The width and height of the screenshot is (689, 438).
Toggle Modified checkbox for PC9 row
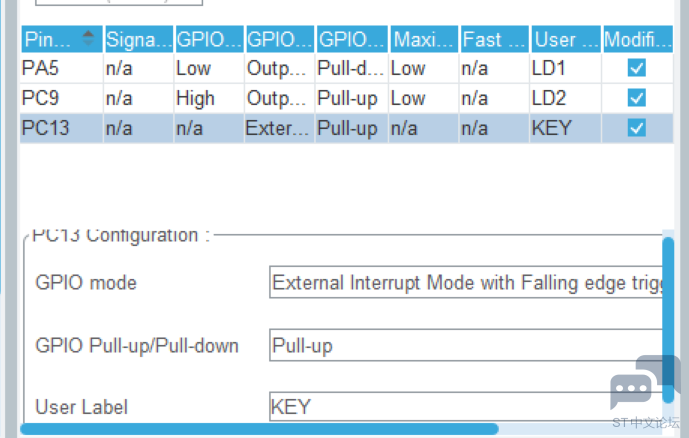point(637,98)
